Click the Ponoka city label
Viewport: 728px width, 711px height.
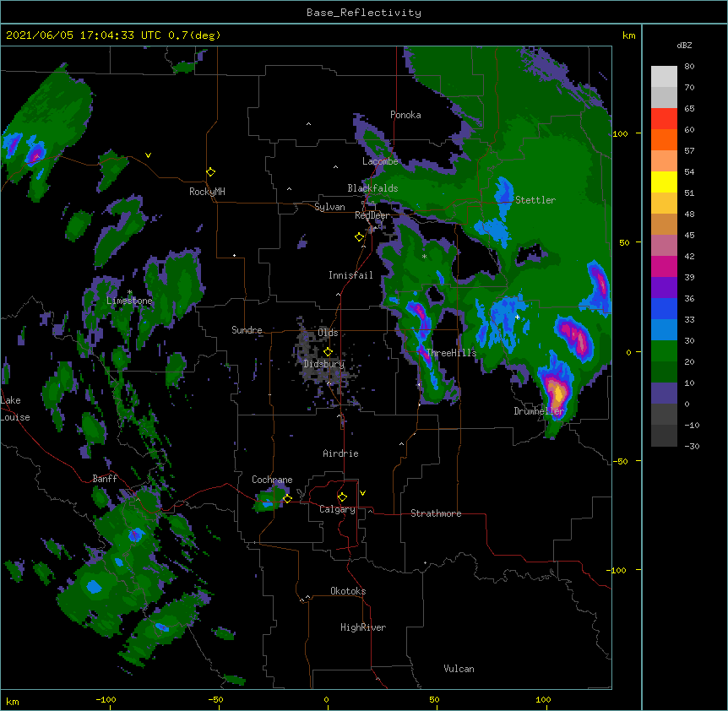click(x=405, y=115)
